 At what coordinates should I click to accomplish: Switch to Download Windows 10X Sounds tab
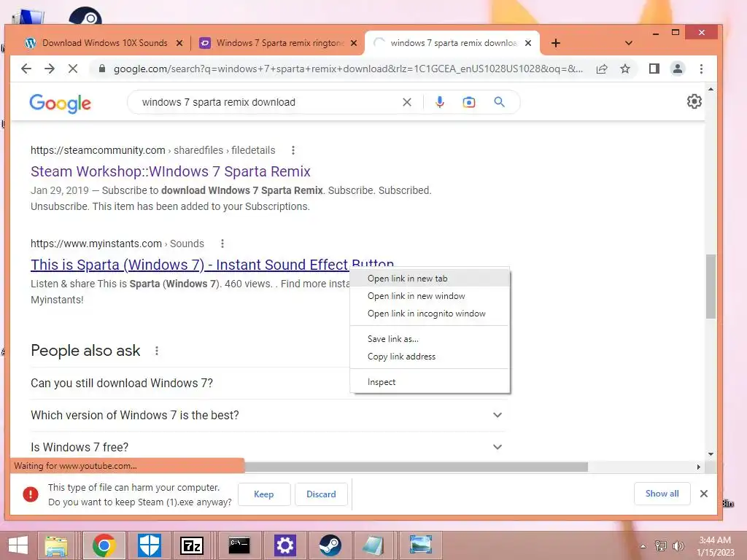click(104, 43)
